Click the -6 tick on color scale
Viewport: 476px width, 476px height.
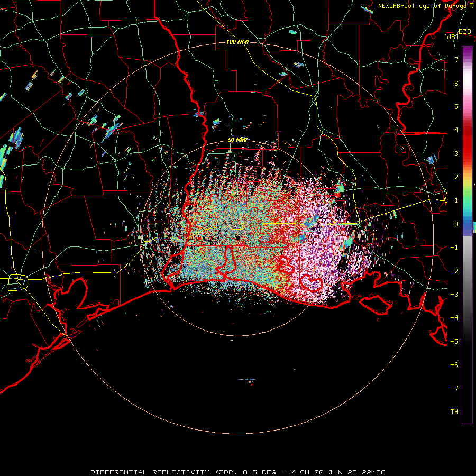[x=454, y=365]
